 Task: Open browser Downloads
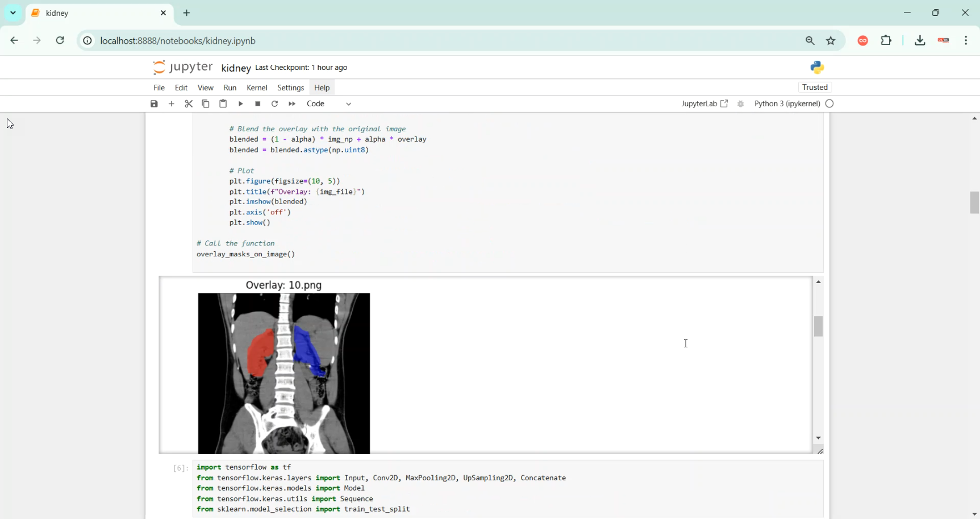click(x=920, y=41)
